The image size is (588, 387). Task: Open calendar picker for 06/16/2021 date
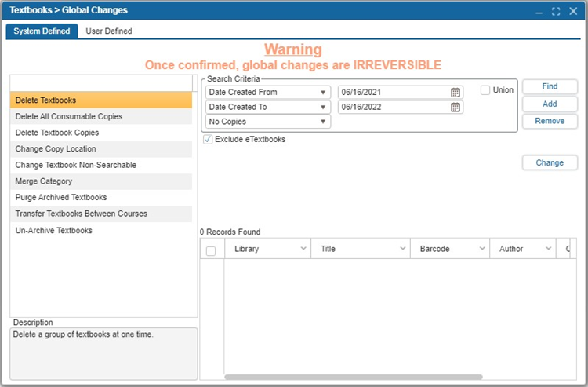(x=456, y=93)
